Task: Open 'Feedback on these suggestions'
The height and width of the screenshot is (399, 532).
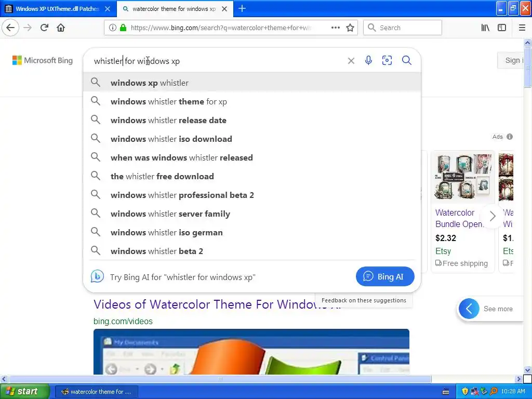Action: click(x=364, y=300)
